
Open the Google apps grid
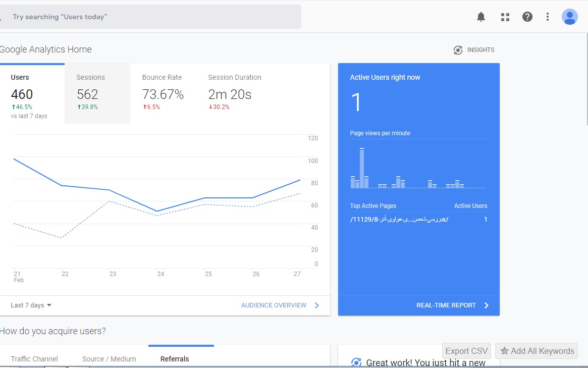tap(505, 17)
